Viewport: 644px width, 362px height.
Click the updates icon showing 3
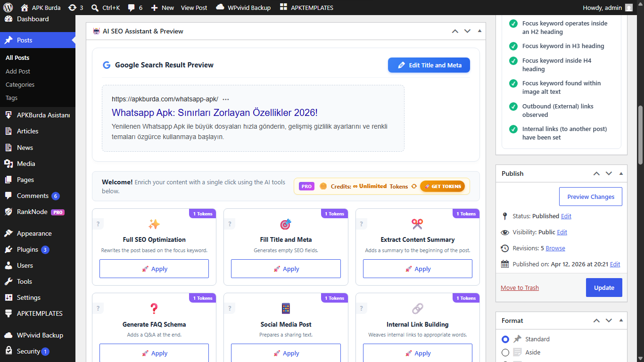coord(75,8)
